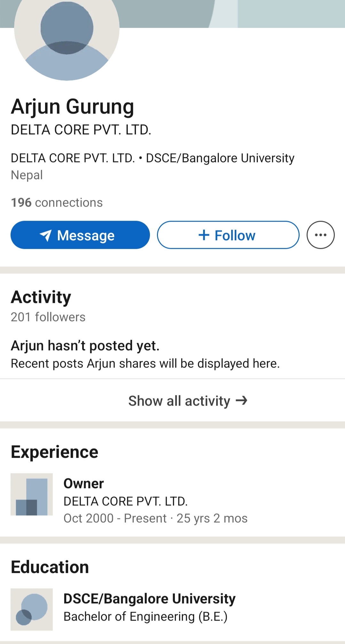Tap the arrow beside Show all activity
Viewport: 345px width, 644px height.
click(x=241, y=400)
